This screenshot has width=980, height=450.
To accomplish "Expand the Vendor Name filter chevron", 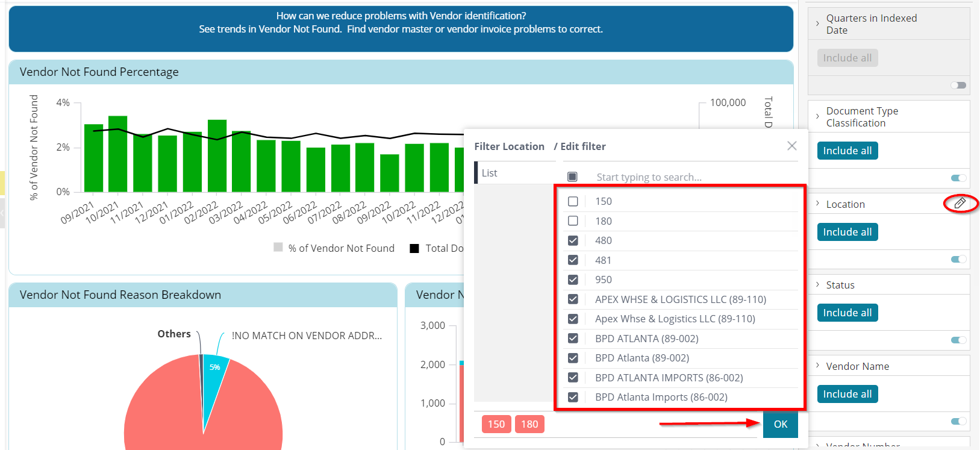I will [817, 366].
